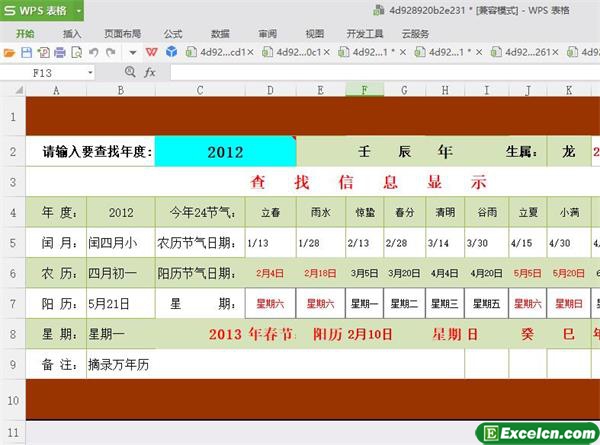Click lunar date cell 3/30
Image resolution: width=600 pixels, height=445 pixels.
point(487,243)
